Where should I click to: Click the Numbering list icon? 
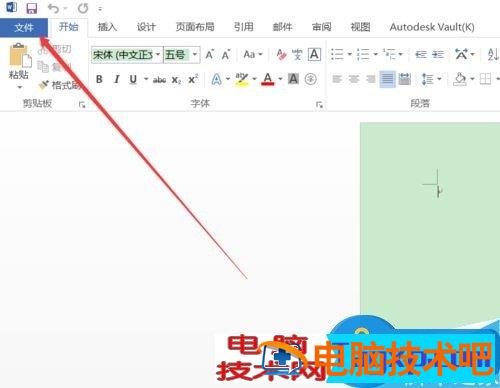[363, 54]
